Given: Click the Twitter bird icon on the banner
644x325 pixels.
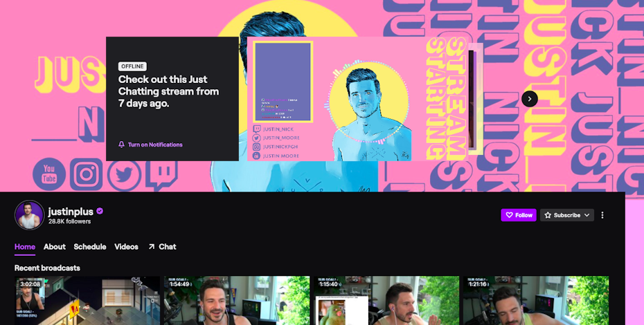Looking at the screenshot, I should tap(123, 174).
